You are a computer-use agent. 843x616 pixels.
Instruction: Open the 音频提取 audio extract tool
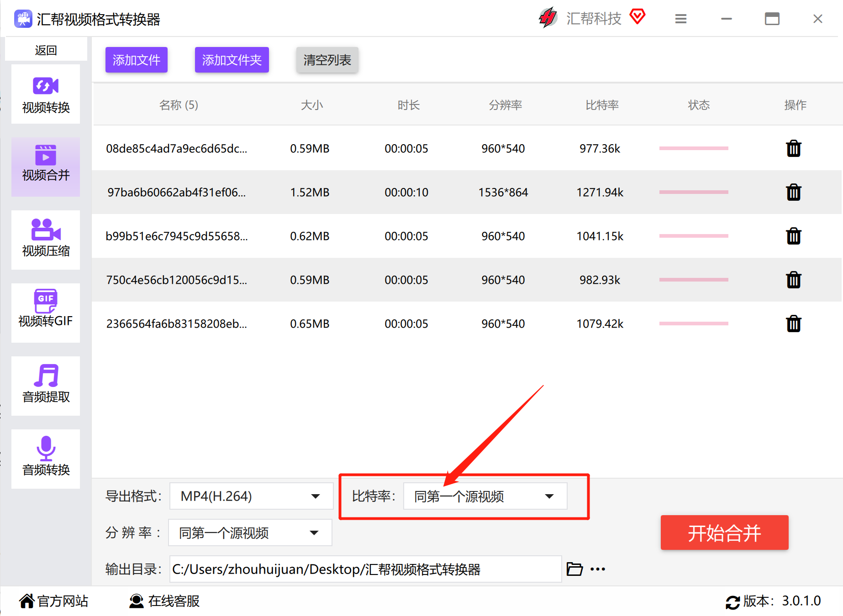[46, 386]
